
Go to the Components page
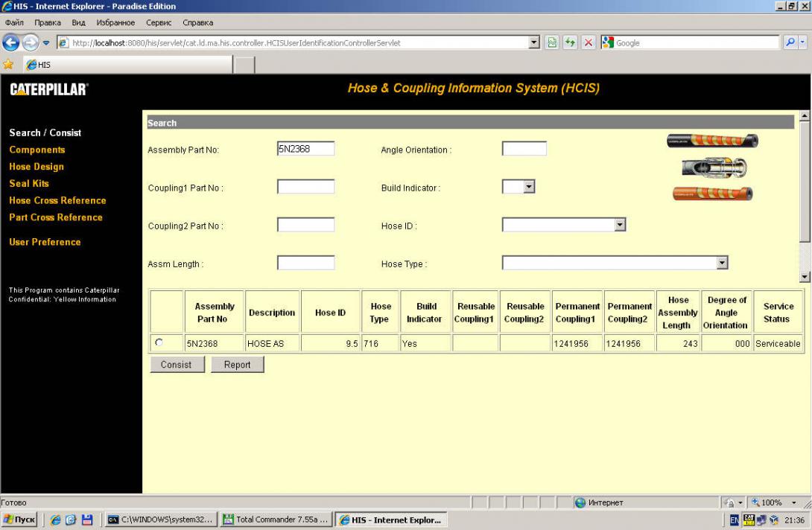point(37,150)
